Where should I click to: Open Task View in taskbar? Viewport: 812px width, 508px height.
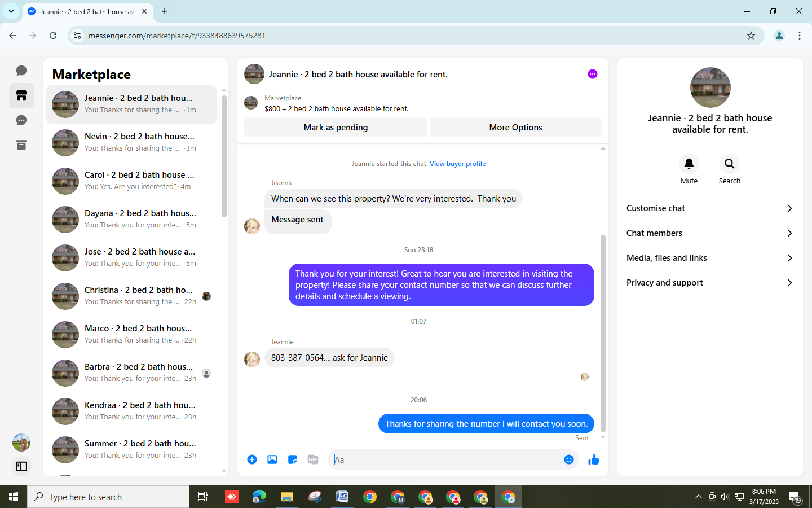tap(203, 497)
